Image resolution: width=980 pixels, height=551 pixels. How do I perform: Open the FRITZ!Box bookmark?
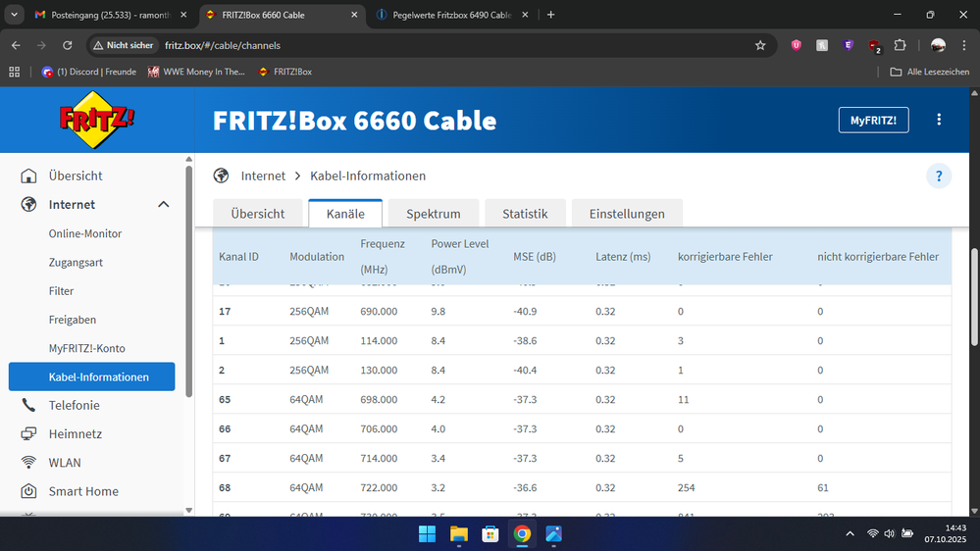[x=285, y=72]
